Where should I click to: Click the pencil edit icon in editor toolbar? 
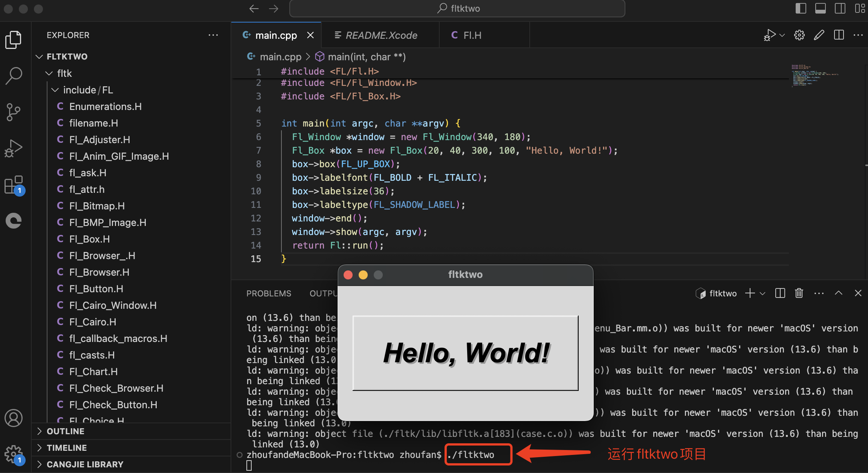point(819,35)
